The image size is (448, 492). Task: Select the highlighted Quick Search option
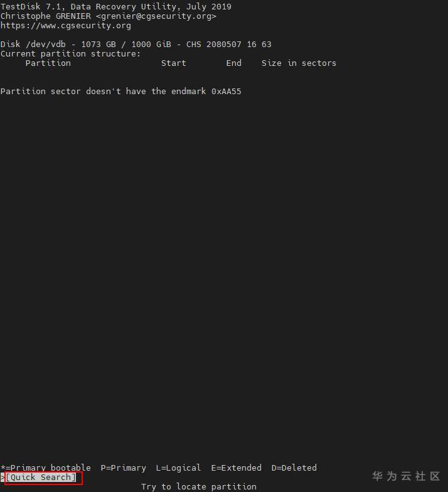coord(41,477)
